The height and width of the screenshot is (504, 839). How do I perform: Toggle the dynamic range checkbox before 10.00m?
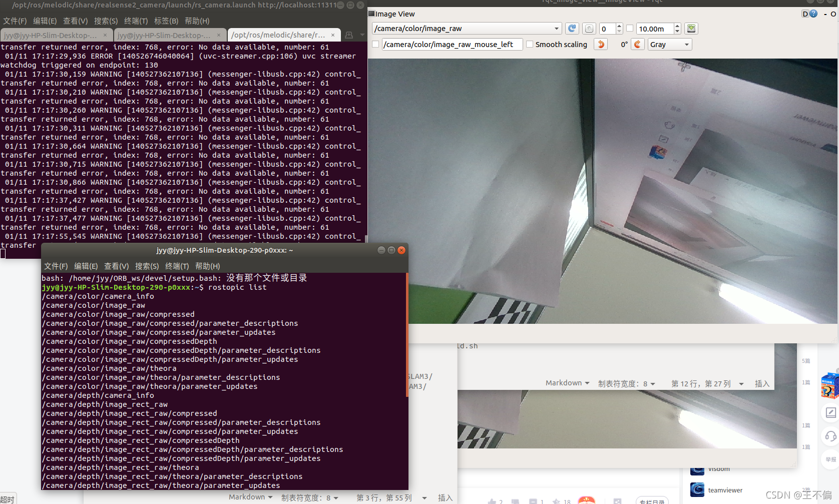pyautogui.click(x=630, y=29)
